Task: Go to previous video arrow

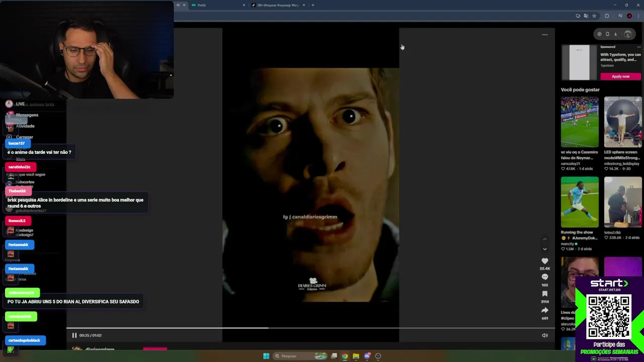Action: [x=544, y=239]
